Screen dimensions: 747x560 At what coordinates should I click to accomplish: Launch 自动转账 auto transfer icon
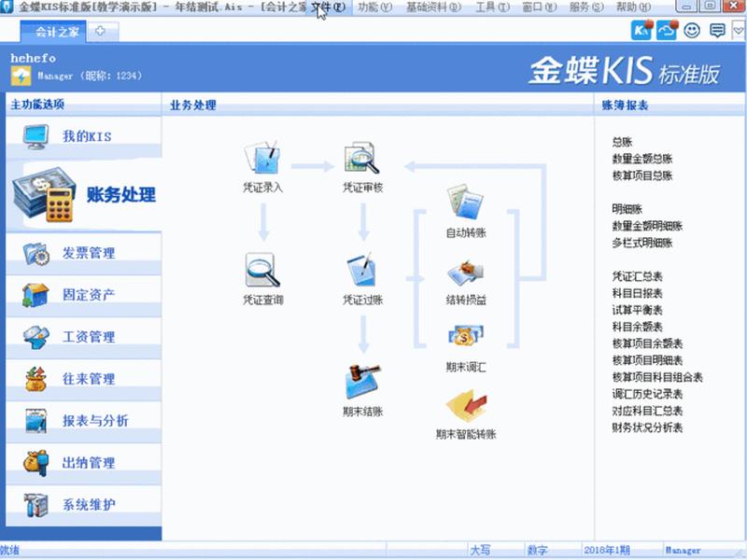[465, 203]
